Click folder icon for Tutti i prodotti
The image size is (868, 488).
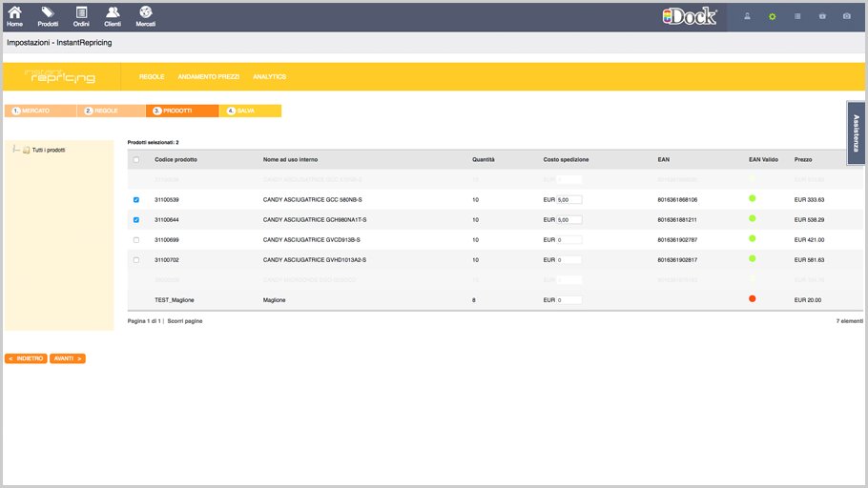pos(26,150)
